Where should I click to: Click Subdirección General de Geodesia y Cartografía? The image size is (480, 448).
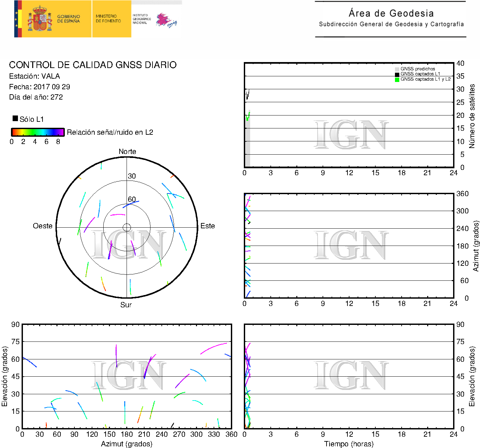tap(391, 24)
